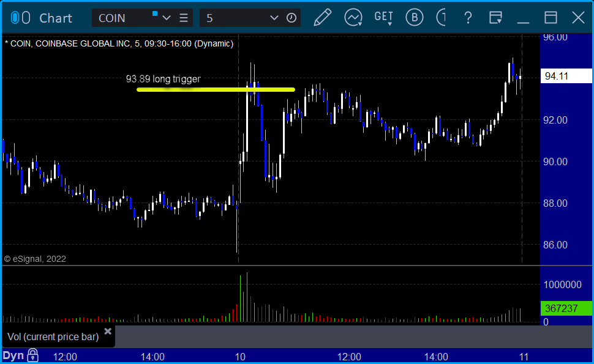Click the chart linking icon beside Chart title
The height and width of the screenshot is (364, 594).
pos(20,18)
